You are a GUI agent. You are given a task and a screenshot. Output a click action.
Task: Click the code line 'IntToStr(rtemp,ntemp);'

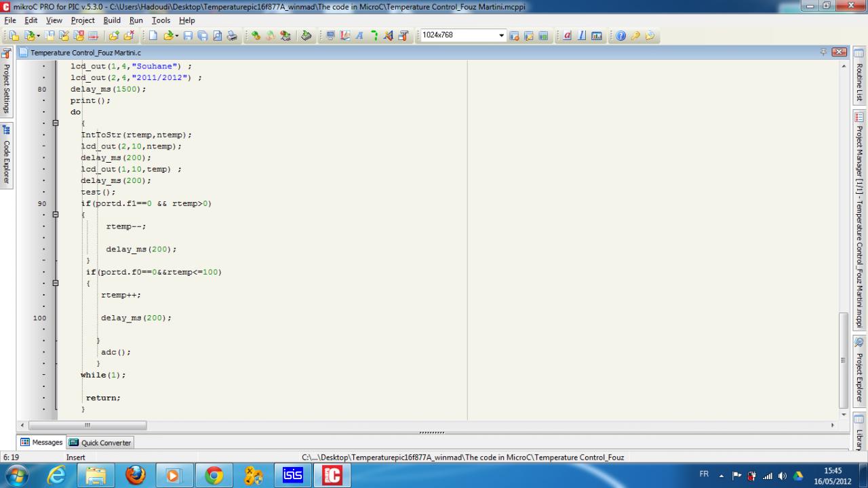click(x=136, y=135)
